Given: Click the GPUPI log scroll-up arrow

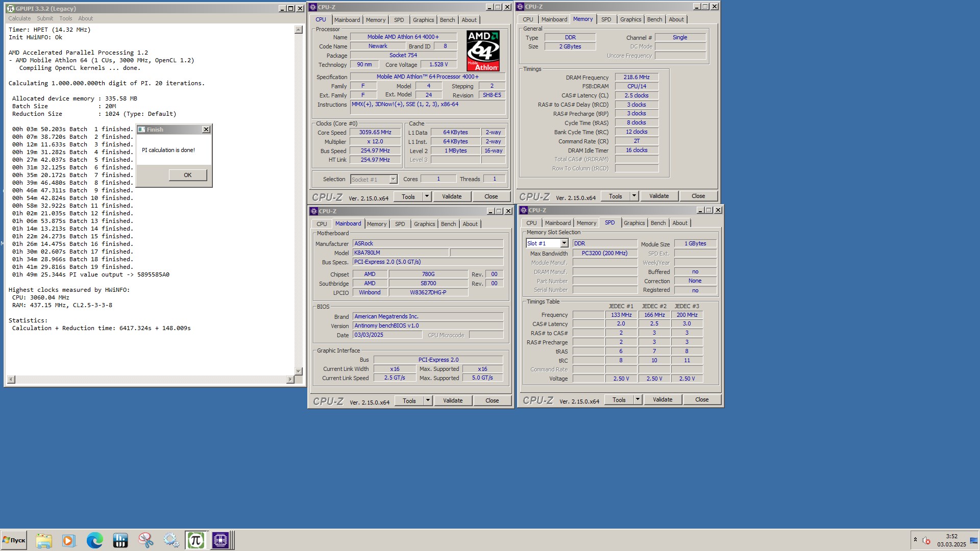Looking at the screenshot, I should point(299,30).
